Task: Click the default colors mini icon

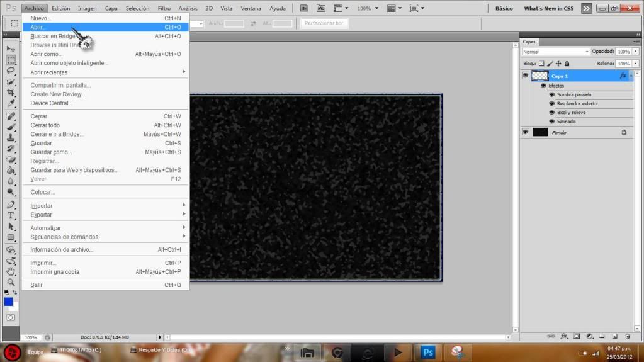Action: click(6, 292)
